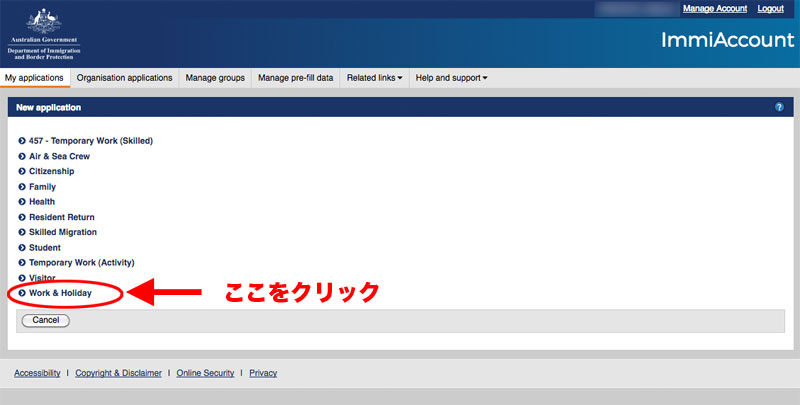Expand the arrow icon beside Work & Holiday
This screenshot has width=800, height=405.
[x=22, y=293]
